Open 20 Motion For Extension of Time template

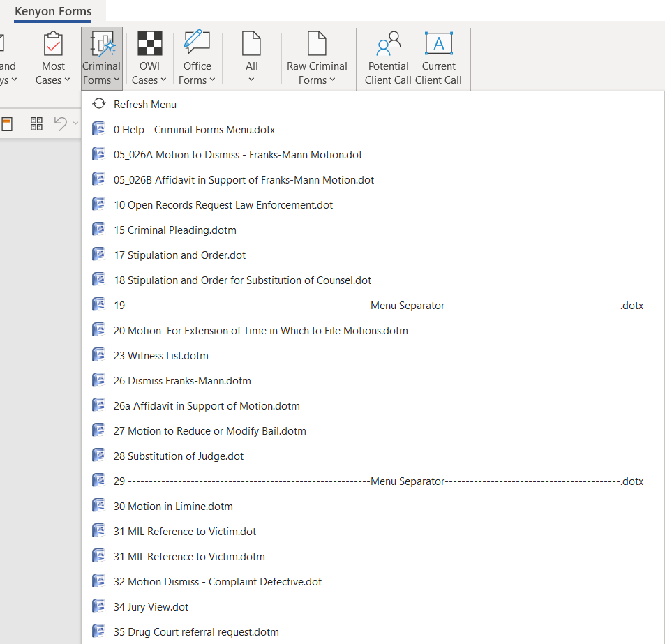373,330
